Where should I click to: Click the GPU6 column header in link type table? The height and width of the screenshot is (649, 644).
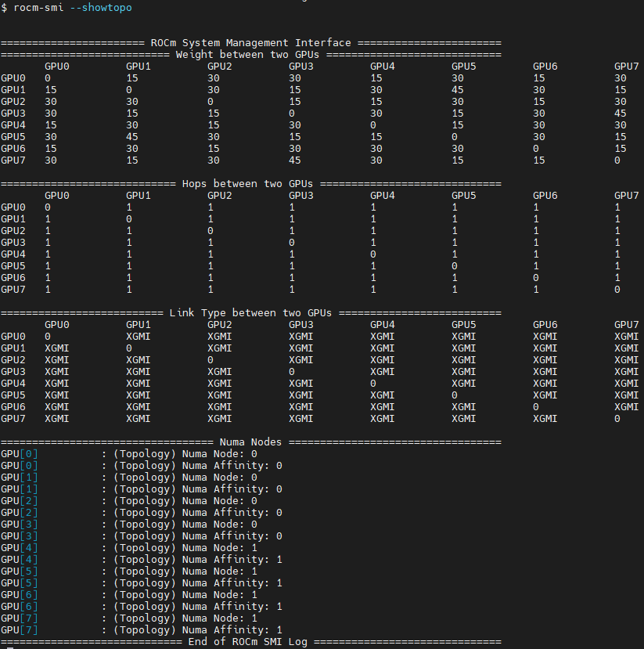point(545,324)
